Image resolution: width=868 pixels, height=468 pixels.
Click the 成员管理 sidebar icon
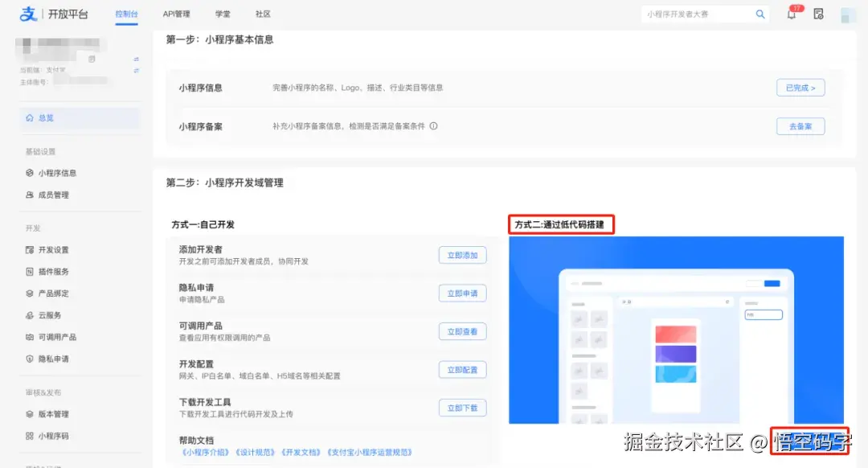pos(30,195)
